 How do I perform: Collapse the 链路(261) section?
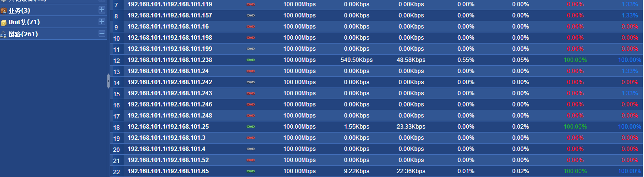pyautogui.click(x=101, y=34)
